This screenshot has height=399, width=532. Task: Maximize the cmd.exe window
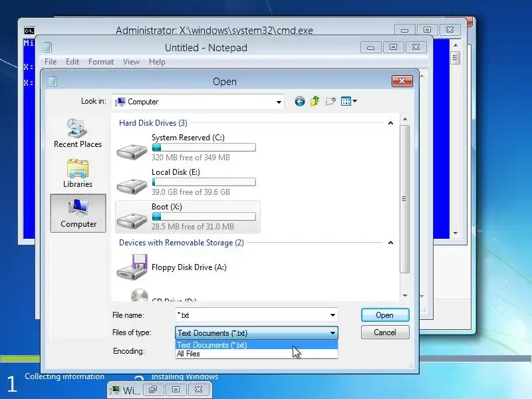[427, 30]
